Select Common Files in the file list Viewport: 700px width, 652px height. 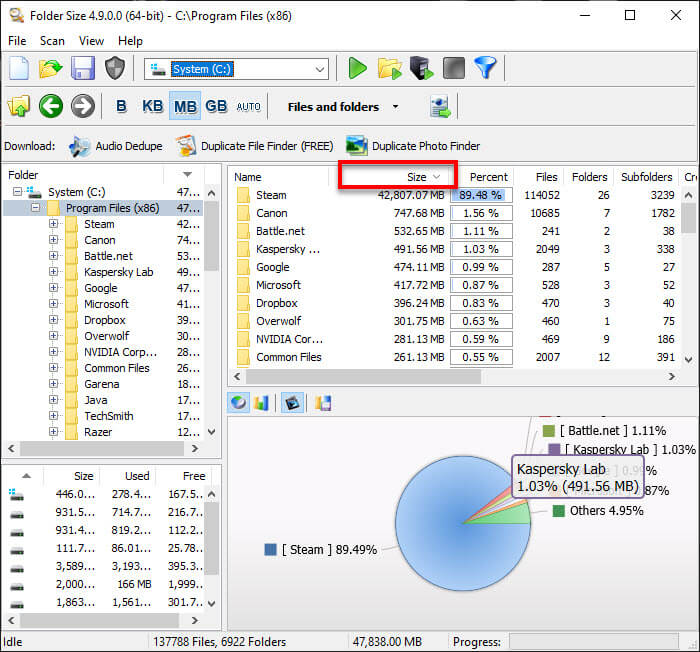tap(454, 357)
